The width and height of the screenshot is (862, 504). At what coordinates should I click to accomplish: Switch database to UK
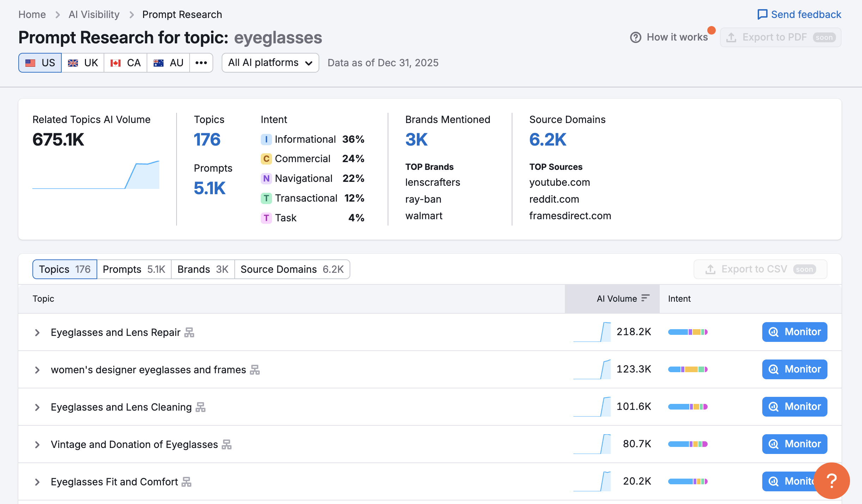point(83,63)
